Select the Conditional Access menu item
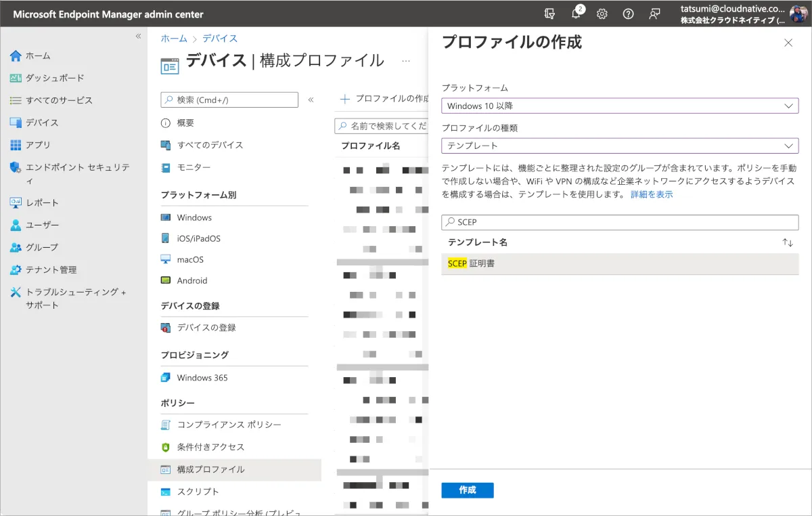Viewport: 812px width, 516px height. [x=210, y=447]
